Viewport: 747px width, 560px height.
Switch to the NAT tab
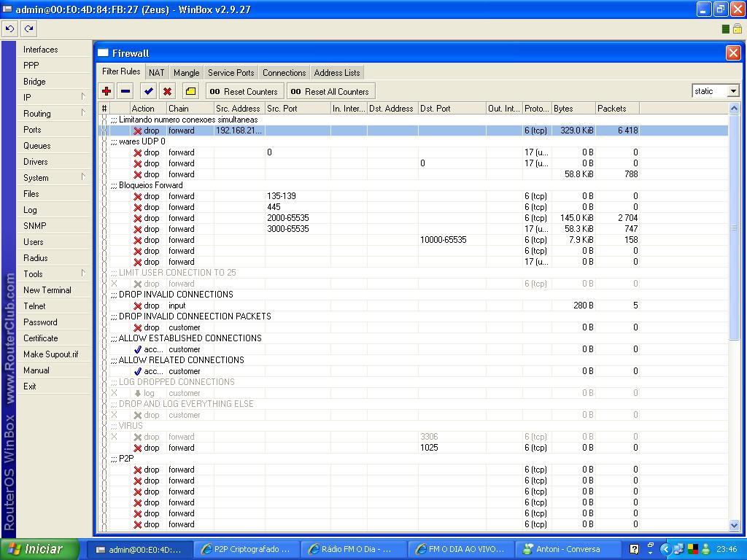click(x=156, y=72)
